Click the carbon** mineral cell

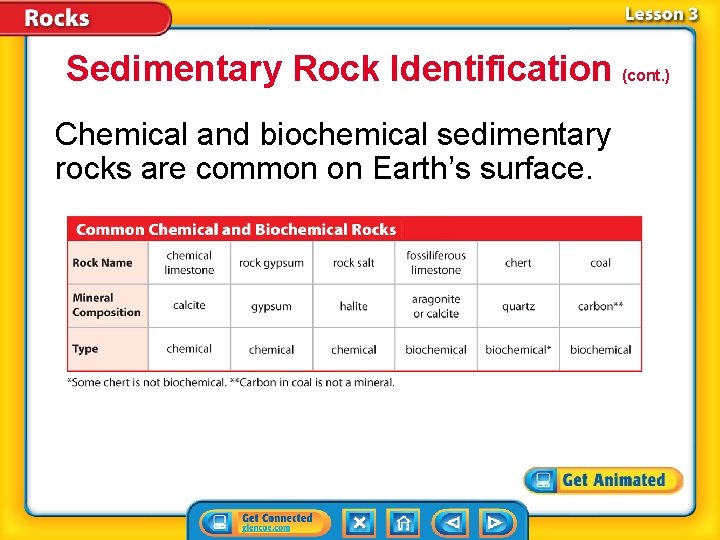pyautogui.click(x=600, y=305)
